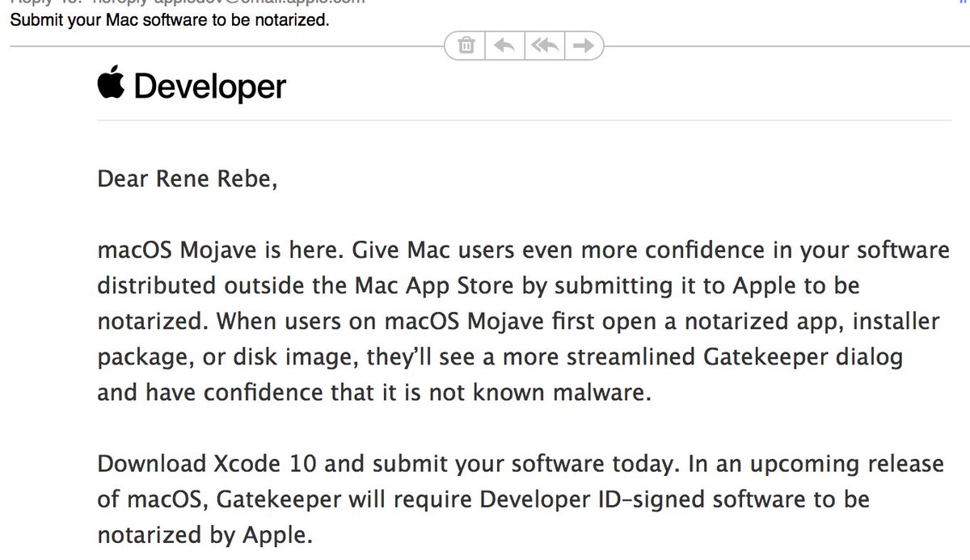The height and width of the screenshot is (560, 970).
Task: Select the greeting Dear Rene Rebe
Action: point(187,178)
